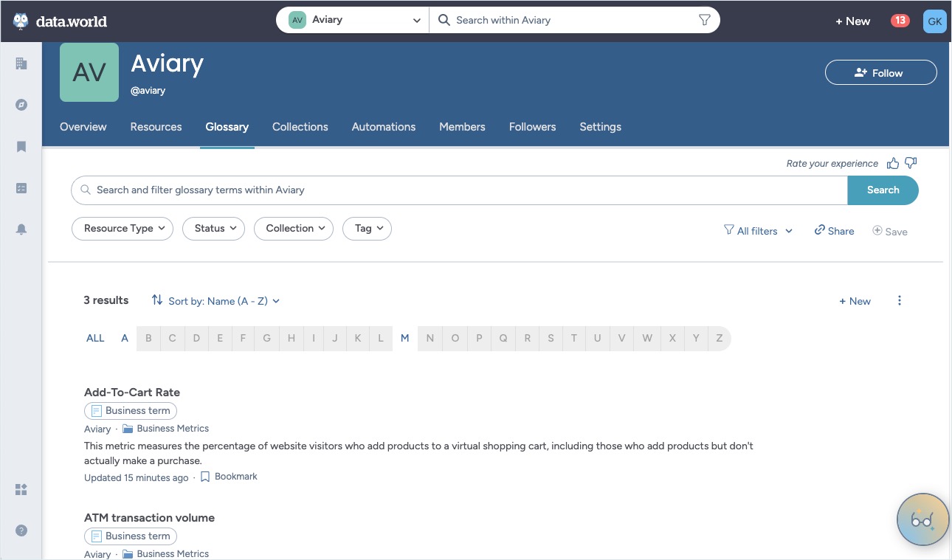Select ALL in the alphabet filter
Viewport: 952px width, 560px height.
tap(95, 339)
